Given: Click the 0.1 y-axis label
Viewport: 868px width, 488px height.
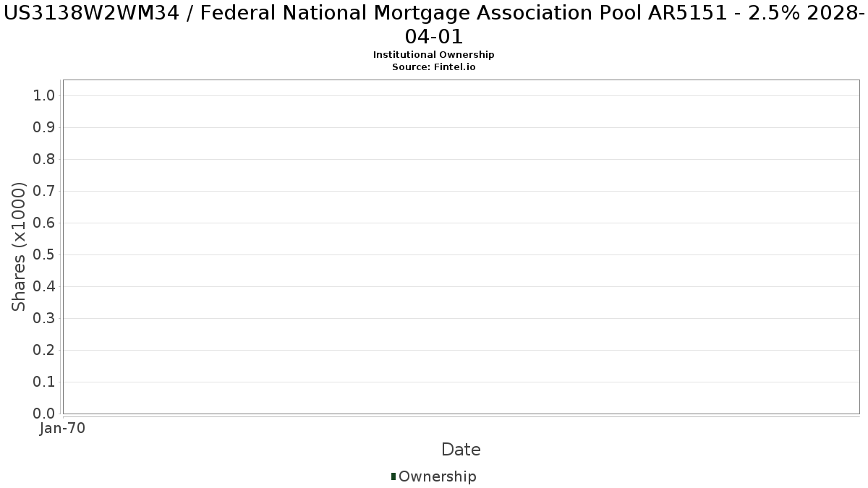Looking at the screenshot, I should 45,382.
